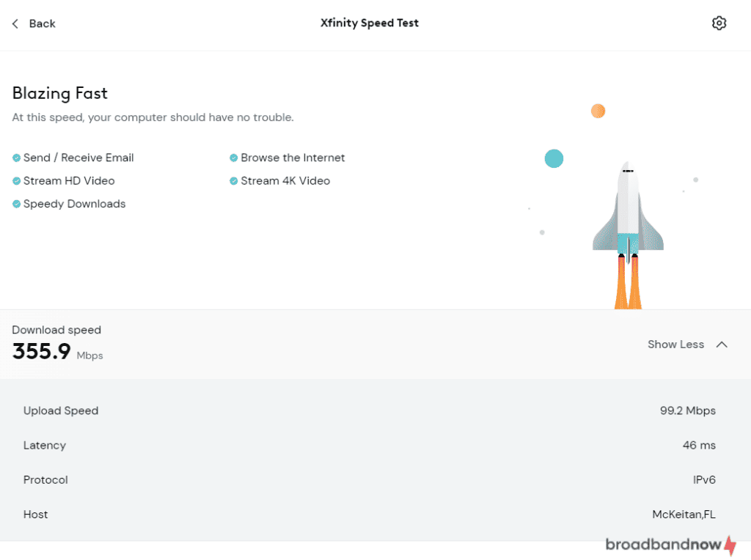Screen dimensions: 751x560
Task: Click the checkmark beside Speedy Downloads
Action: click(x=15, y=204)
